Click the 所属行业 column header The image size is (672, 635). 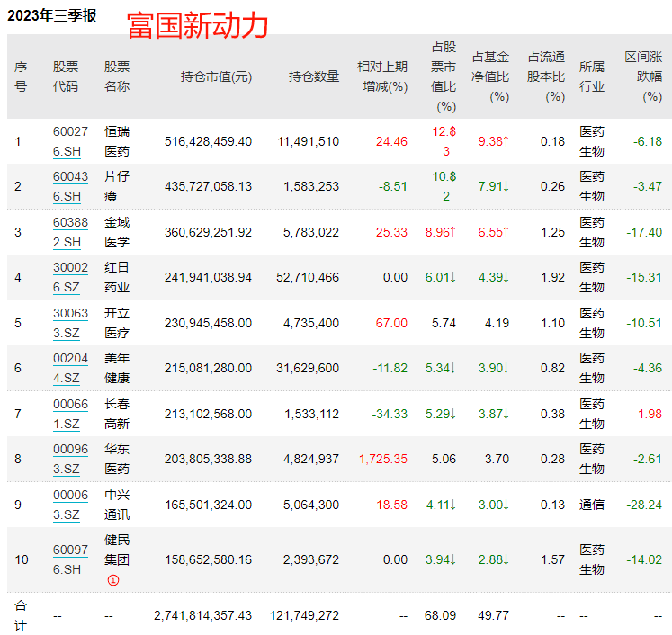(x=592, y=76)
